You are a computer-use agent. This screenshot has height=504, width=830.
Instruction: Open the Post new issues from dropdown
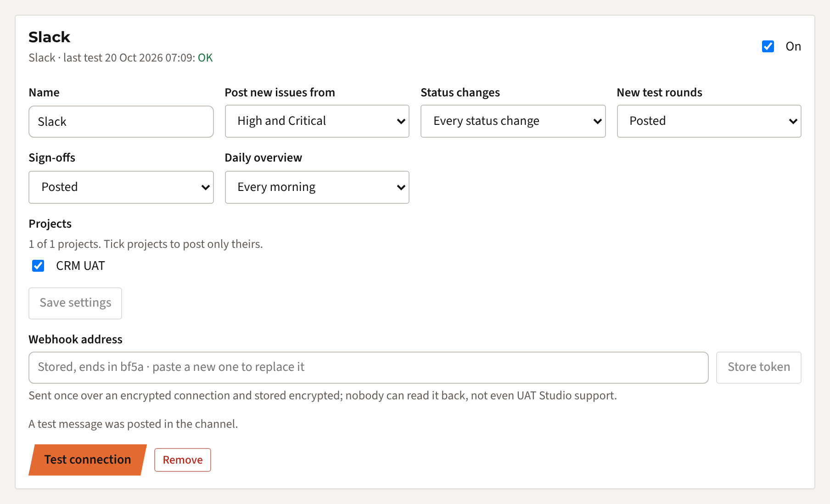pos(317,121)
